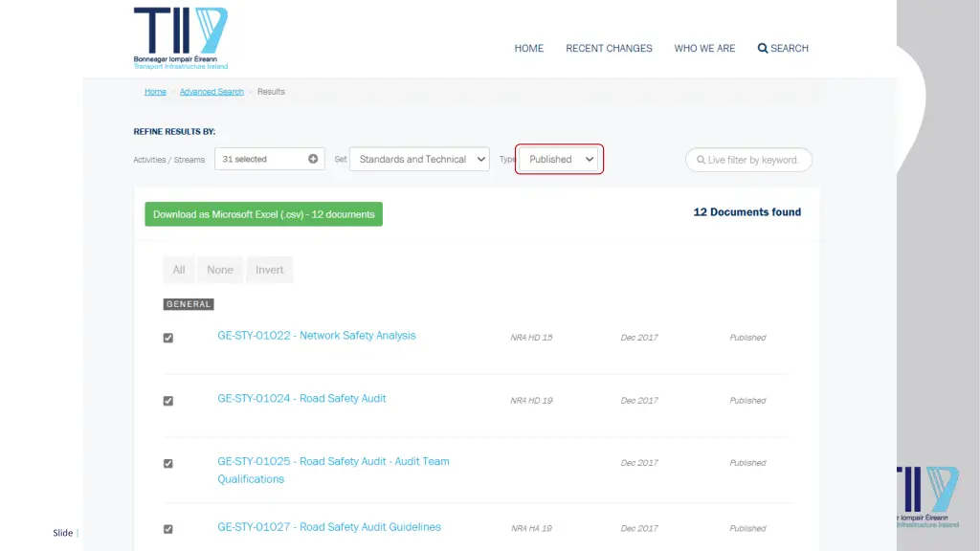
Task: Click the Results breadcrumb text
Action: [x=271, y=91]
